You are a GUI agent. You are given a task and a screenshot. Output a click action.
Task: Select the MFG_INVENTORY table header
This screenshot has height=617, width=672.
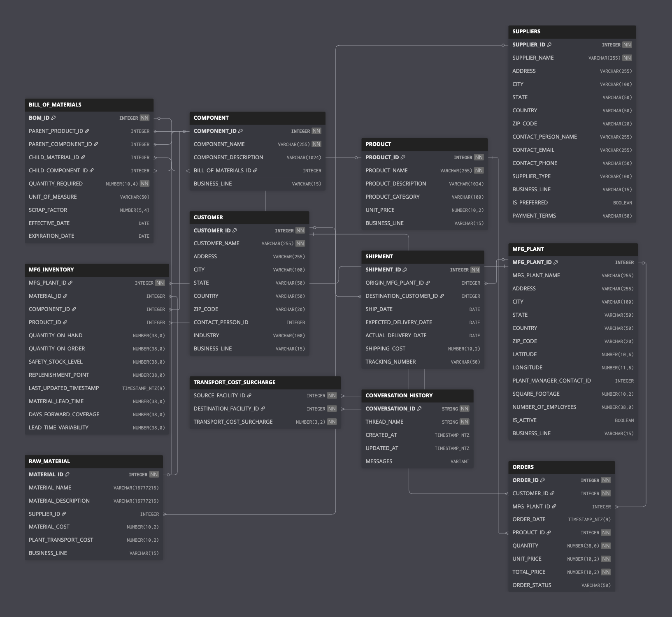(97, 270)
